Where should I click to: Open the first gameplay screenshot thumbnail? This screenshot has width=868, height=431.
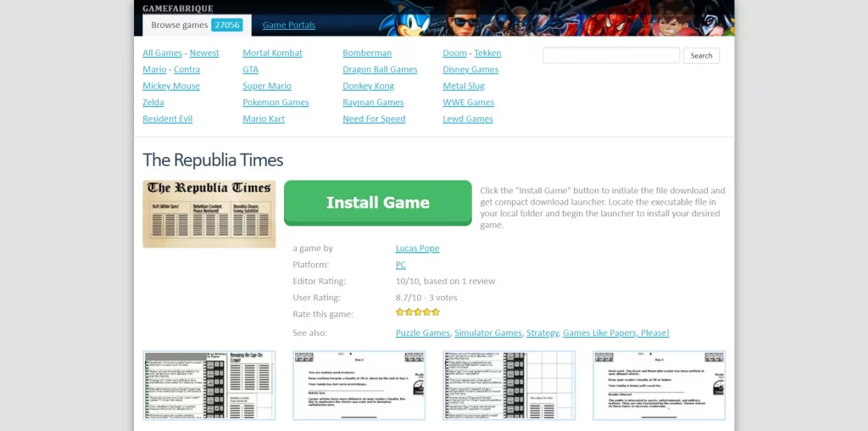209,385
